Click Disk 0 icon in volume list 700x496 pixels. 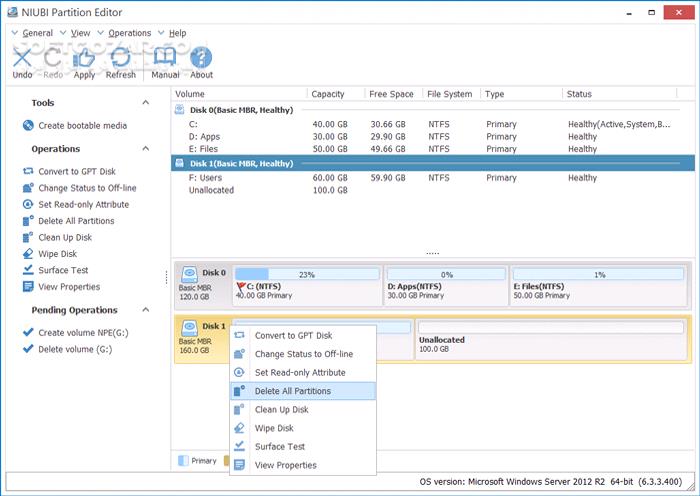pos(179,109)
